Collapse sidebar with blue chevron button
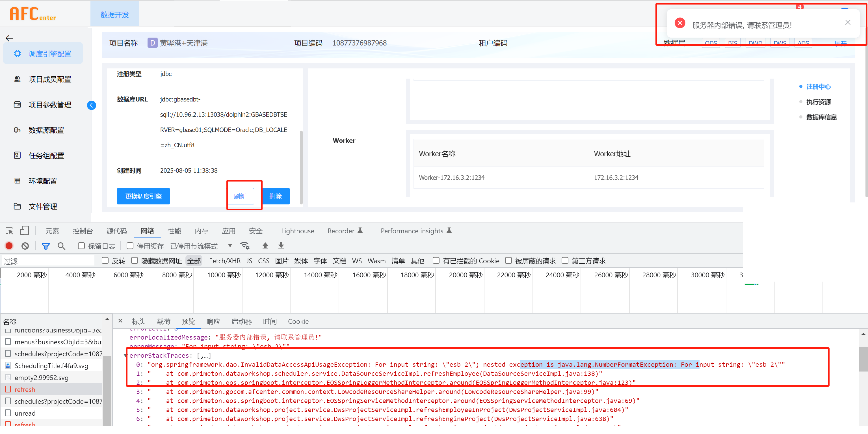This screenshot has height=434, width=868. [x=91, y=105]
